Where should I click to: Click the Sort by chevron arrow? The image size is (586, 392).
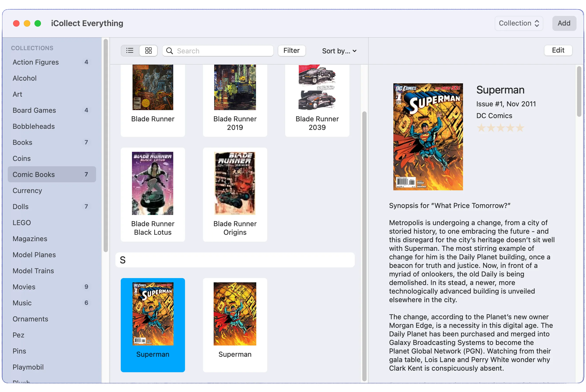tap(355, 51)
